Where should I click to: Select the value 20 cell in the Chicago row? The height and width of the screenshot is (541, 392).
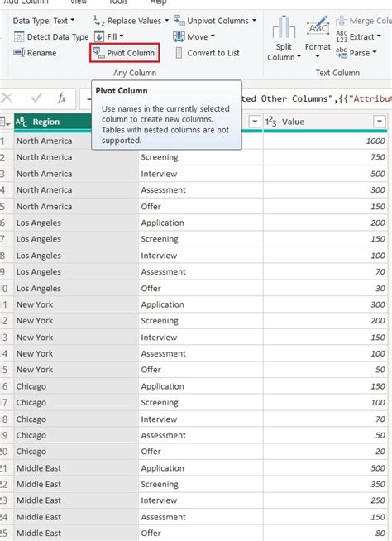click(325, 452)
